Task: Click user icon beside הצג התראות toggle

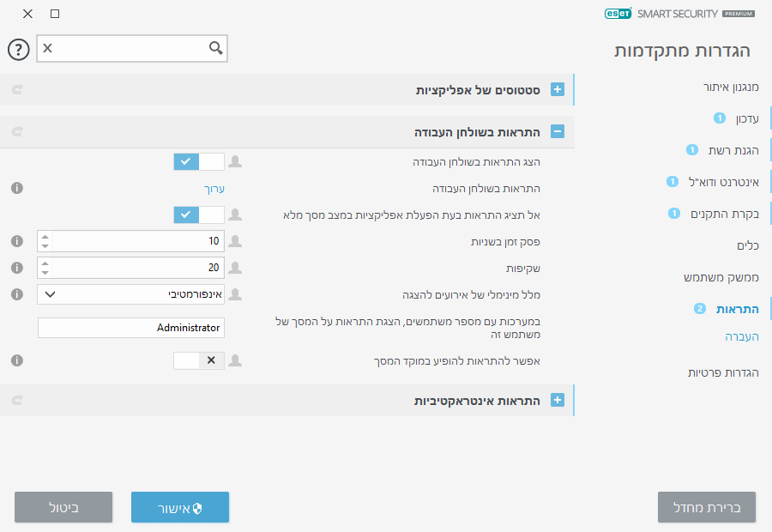Action: pyautogui.click(x=235, y=161)
